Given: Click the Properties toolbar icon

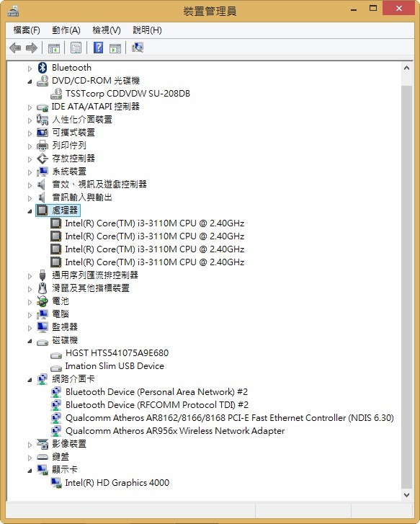Looking at the screenshot, I should pyautogui.click(x=76, y=48).
